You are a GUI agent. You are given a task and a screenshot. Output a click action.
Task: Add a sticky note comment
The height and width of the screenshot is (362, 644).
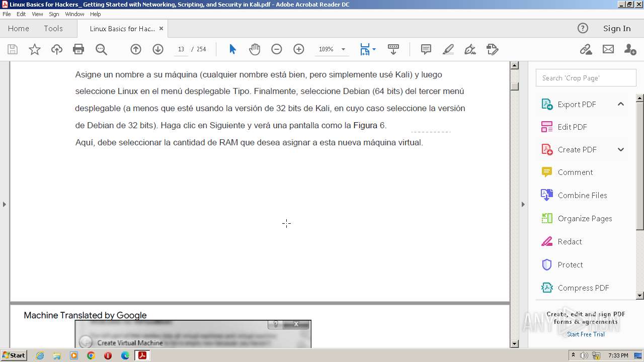(426, 49)
